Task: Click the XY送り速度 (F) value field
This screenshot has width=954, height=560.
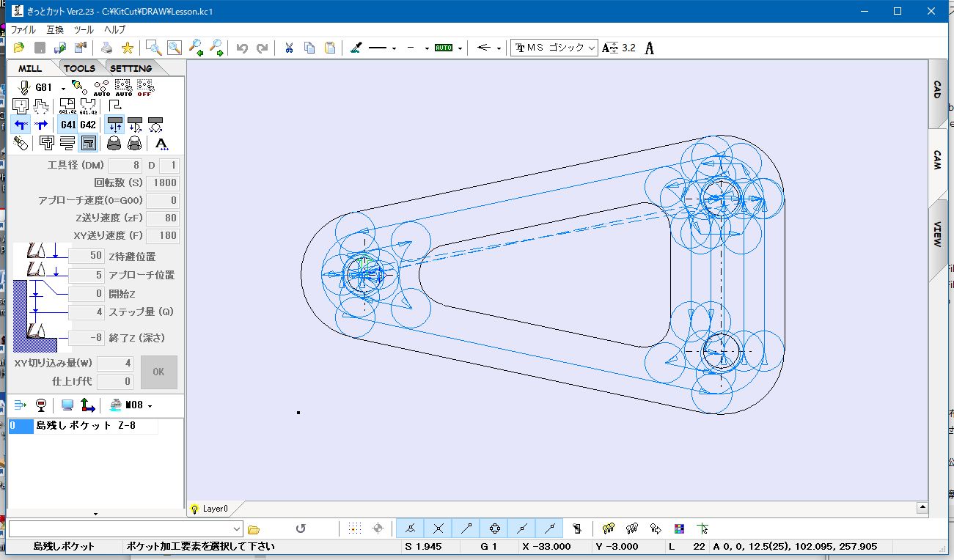Action: click(162, 236)
